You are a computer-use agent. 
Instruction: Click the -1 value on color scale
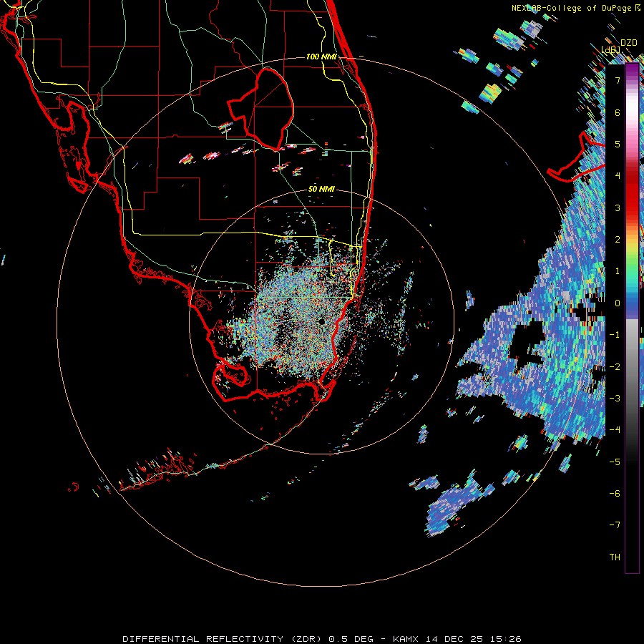pos(615,335)
